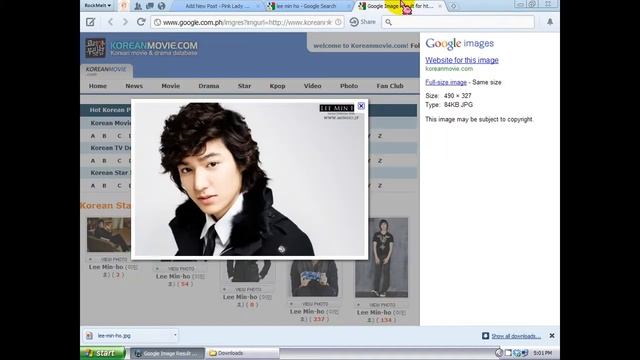Select the KOREANMOVIE site tab
Image resolution: width=640 pixels, height=360 pixels.
[106, 71]
